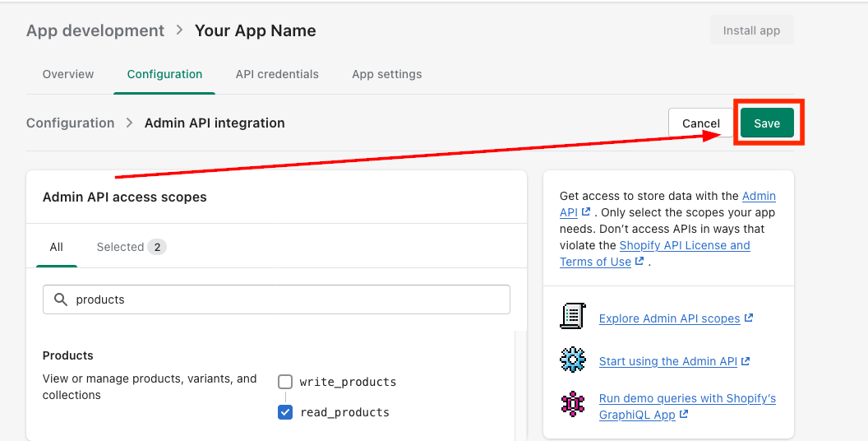Click the Cancel button
Screen dimensions: 868x441
(x=700, y=123)
